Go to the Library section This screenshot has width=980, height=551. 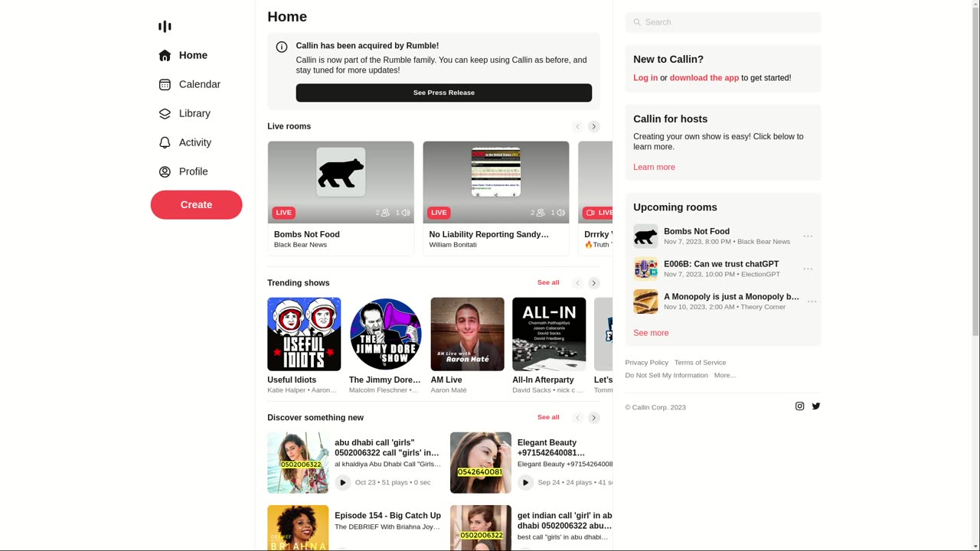point(185,113)
